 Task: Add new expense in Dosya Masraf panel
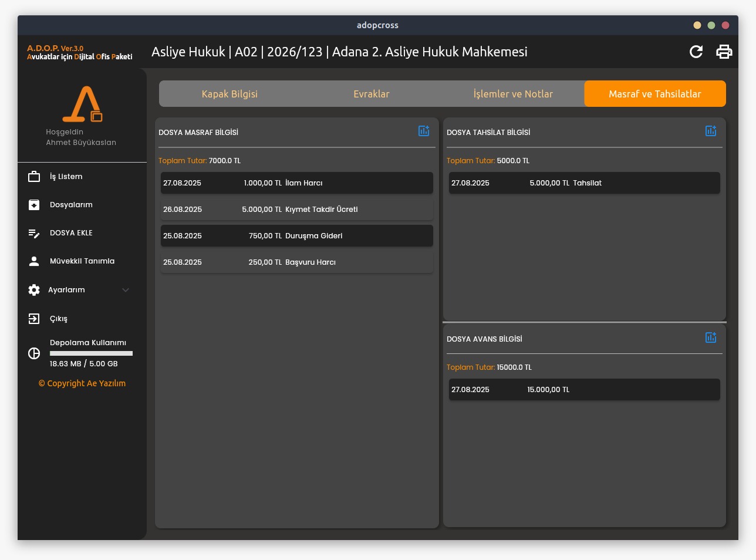pyautogui.click(x=423, y=131)
